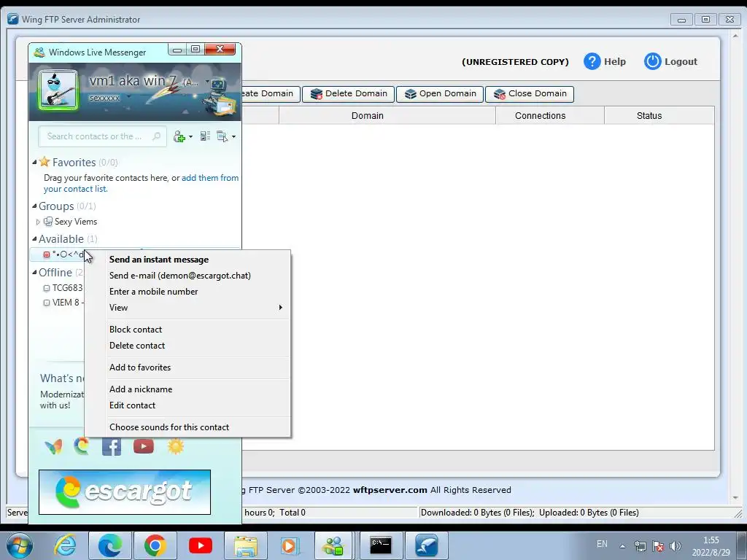The image size is (747, 560).
Task: Click the Help question mark icon
Action: (592, 61)
